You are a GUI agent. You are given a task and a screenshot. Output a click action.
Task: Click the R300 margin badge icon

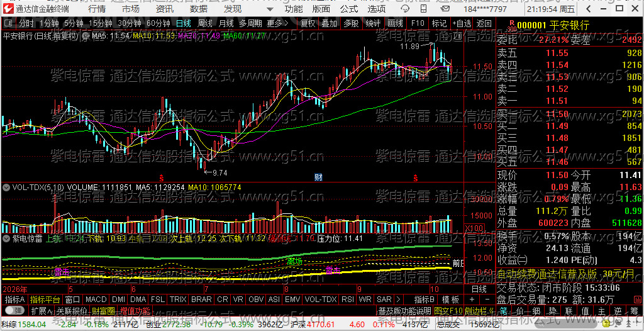[x=511, y=26]
